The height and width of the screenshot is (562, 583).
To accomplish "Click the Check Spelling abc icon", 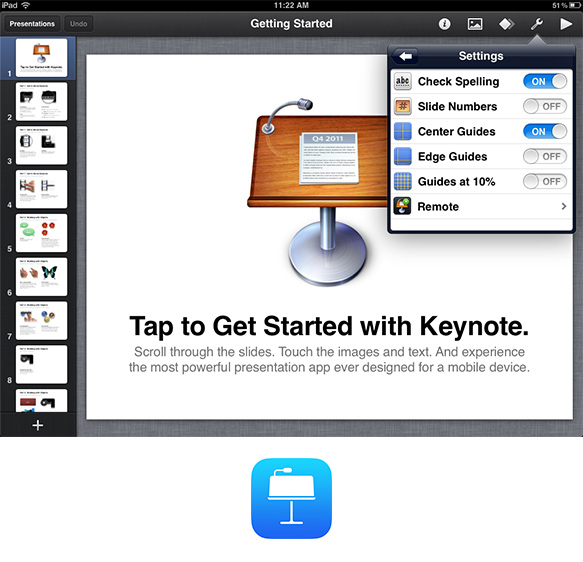I will tap(403, 81).
